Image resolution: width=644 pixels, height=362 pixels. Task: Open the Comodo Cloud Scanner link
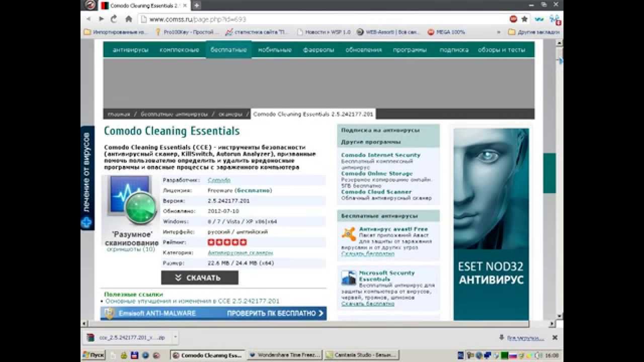tap(376, 192)
